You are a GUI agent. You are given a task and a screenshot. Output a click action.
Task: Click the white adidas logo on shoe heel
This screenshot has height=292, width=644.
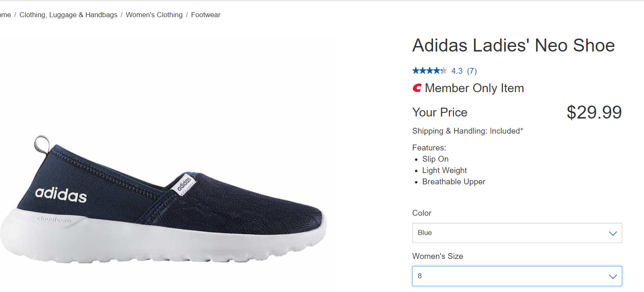[x=61, y=194]
